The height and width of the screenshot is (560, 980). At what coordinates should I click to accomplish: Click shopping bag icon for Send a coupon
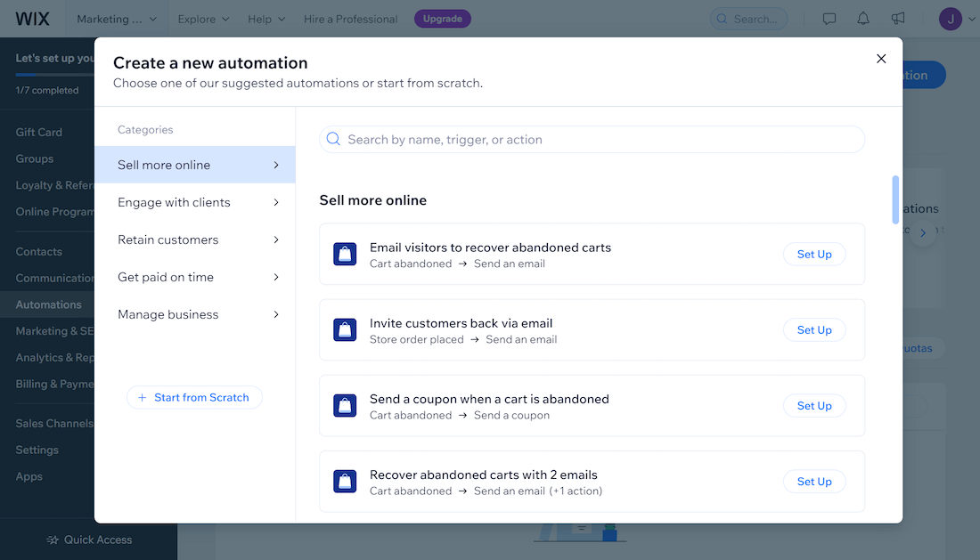(x=345, y=406)
